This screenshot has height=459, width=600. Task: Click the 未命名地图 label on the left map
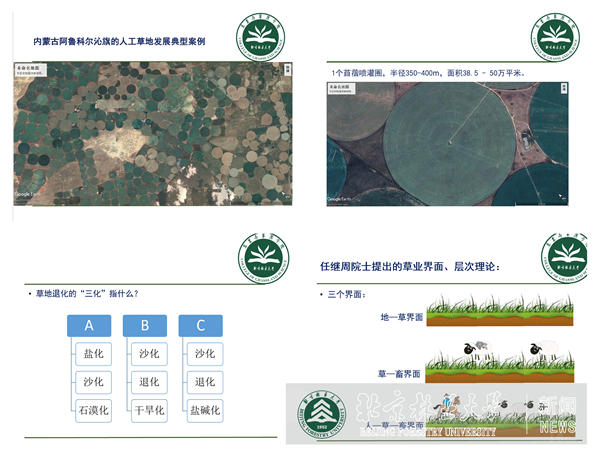pos(27,68)
